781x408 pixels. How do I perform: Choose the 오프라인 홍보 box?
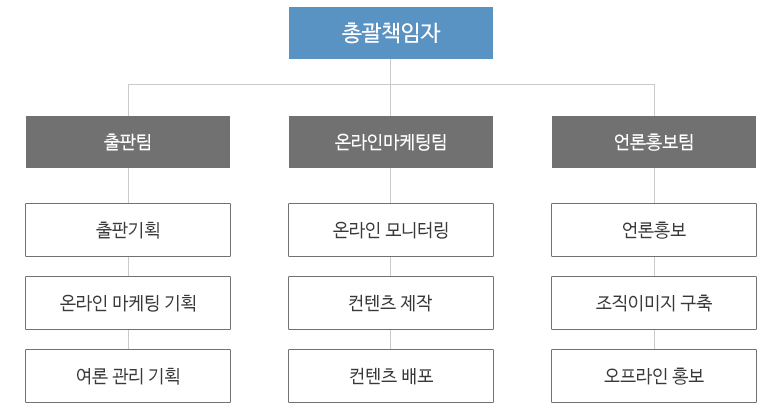point(653,376)
